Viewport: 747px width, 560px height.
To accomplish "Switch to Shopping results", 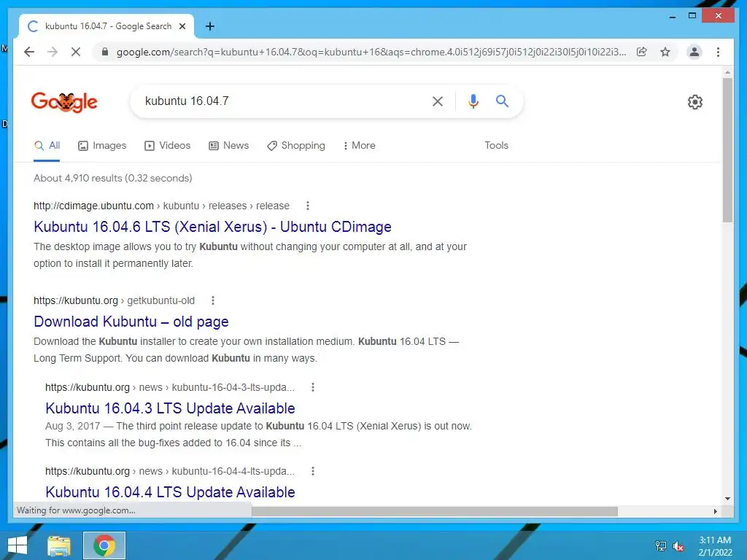I will (296, 145).
